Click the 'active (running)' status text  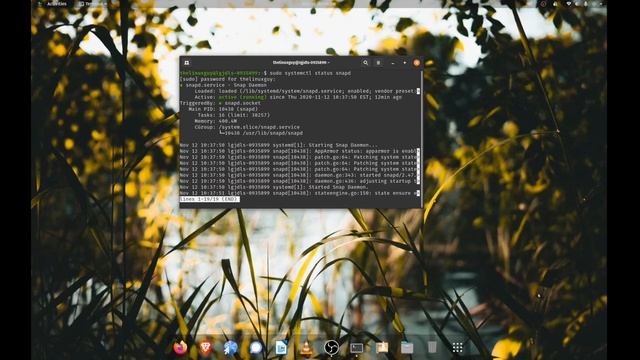coord(242,97)
